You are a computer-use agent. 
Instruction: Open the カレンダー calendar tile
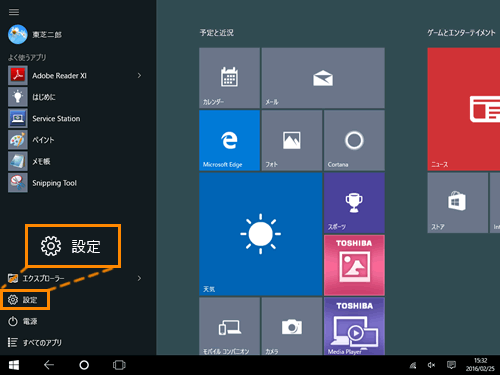pos(229,78)
